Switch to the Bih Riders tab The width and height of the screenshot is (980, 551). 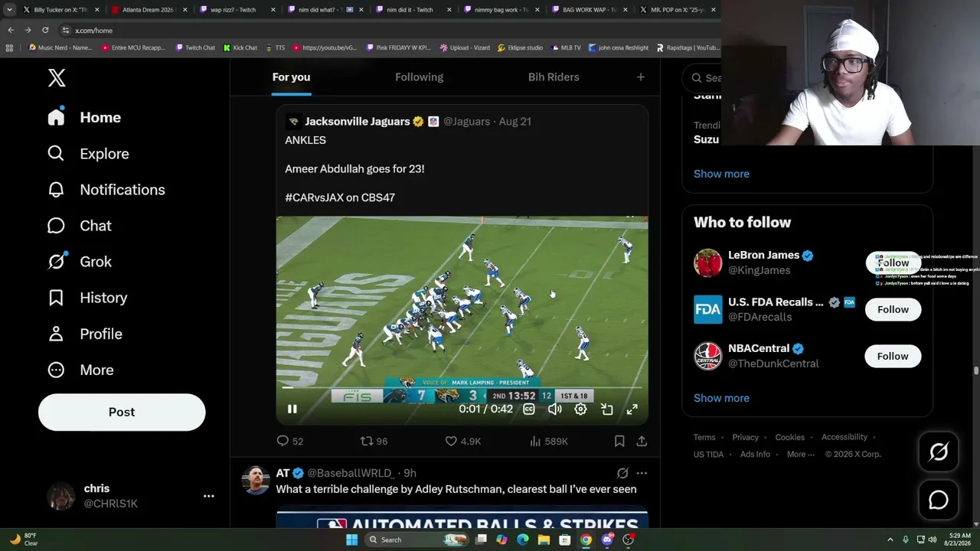554,77
